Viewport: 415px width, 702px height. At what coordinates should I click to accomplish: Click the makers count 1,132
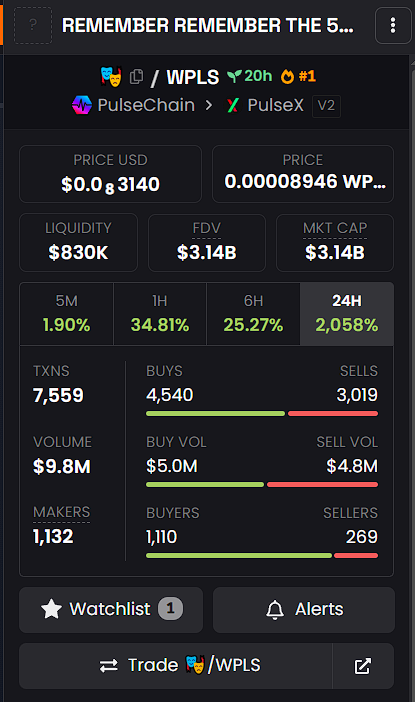(x=53, y=536)
